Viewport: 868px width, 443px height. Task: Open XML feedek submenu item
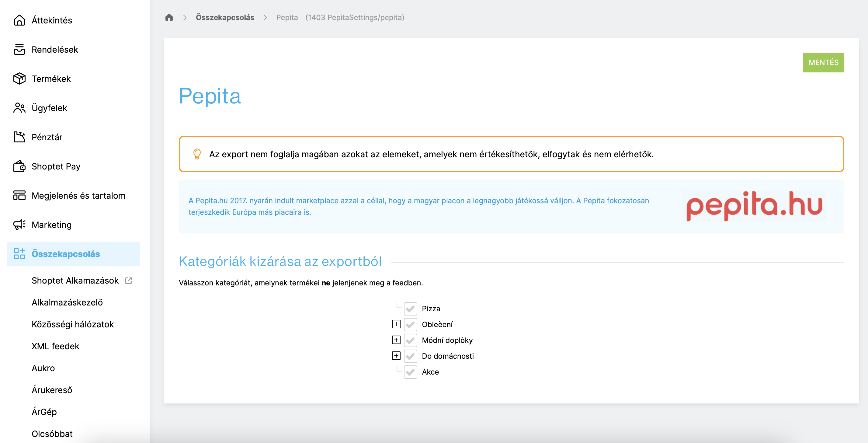point(55,346)
